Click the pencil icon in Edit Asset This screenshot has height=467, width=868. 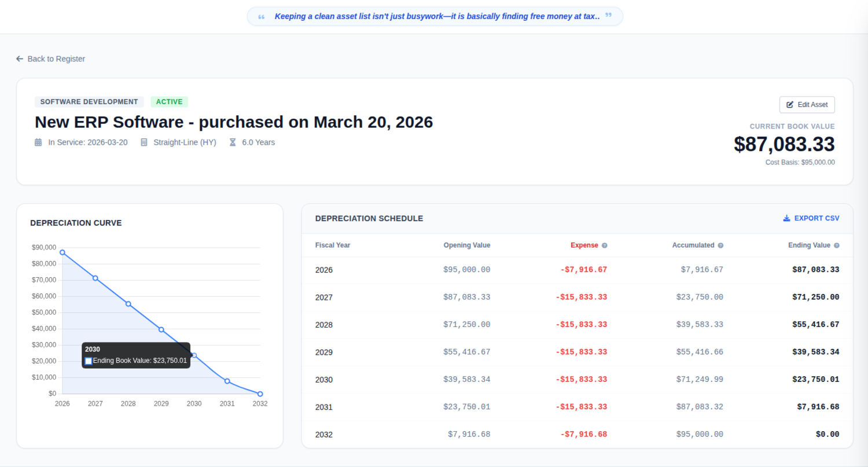790,105
